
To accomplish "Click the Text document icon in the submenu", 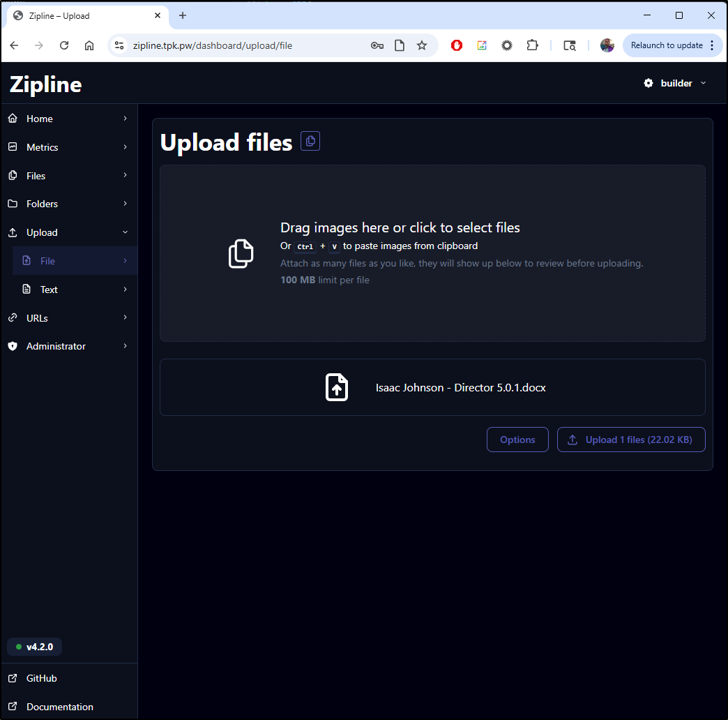I will (27, 289).
